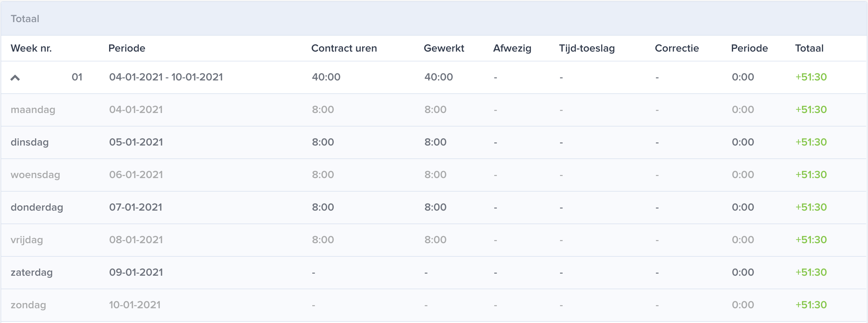
Task: Select the zondag row
Action: (434, 305)
